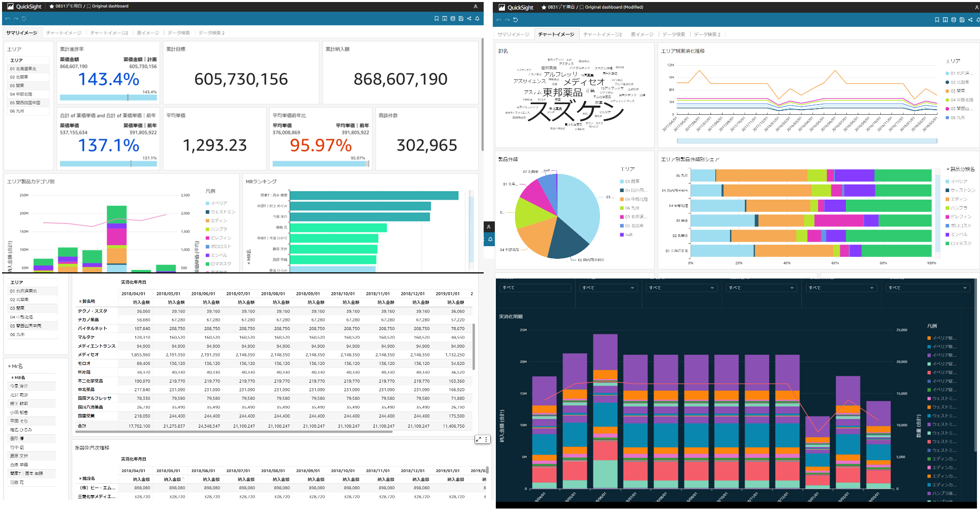Select 03 関東 in summary エリア filter
The image size is (980, 509).
pyautogui.click(x=29, y=85)
